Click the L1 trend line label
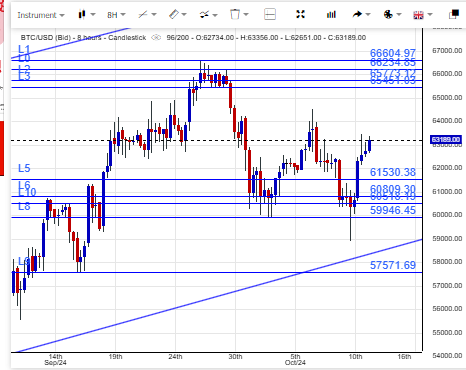This screenshot has width=466, height=370. tap(24, 49)
